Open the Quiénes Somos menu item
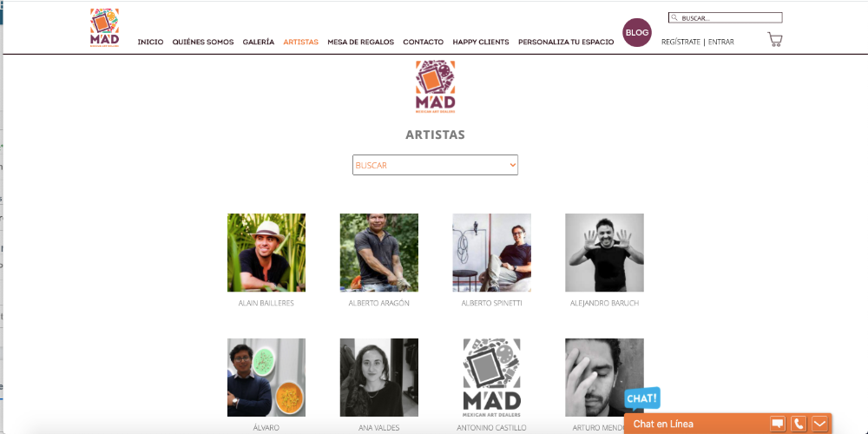 pyautogui.click(x=203, y=42)
